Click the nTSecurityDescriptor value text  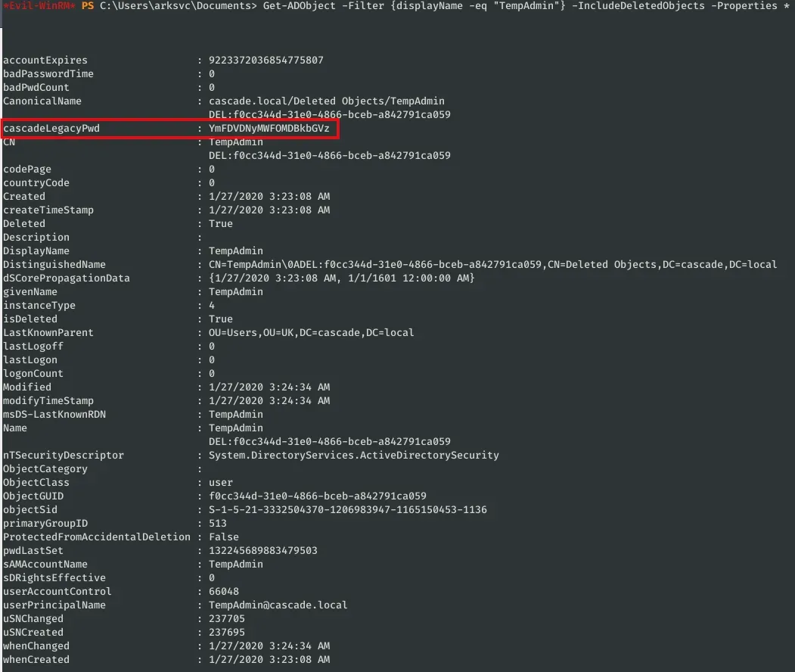[353, 456]
